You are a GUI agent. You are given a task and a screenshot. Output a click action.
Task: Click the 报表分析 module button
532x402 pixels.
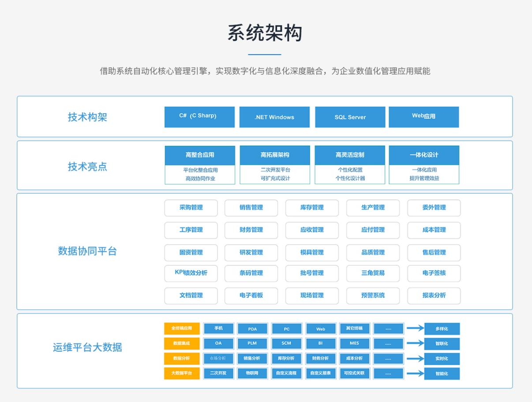point(434,296)
